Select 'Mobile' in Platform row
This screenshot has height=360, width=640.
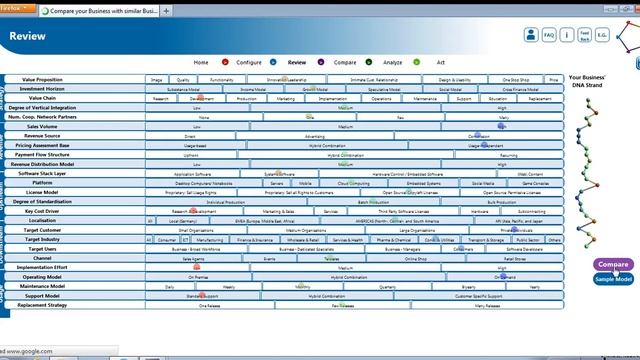click(x=305, y=184)
